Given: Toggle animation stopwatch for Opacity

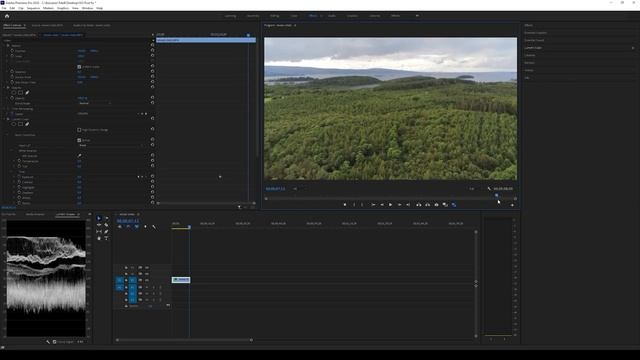Looking at the screenshot, I should point(12,98).
